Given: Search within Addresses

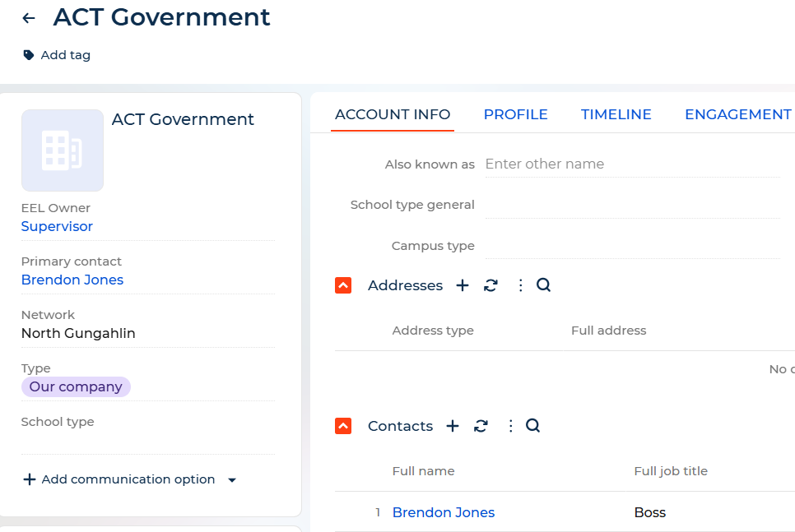Looking at the screenshot, I should (543, 285).
